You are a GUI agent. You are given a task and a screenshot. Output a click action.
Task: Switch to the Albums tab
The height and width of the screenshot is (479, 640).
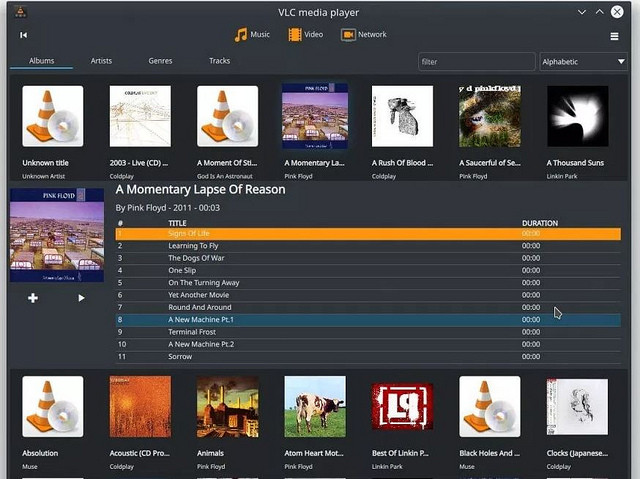(x=42, y=61)
